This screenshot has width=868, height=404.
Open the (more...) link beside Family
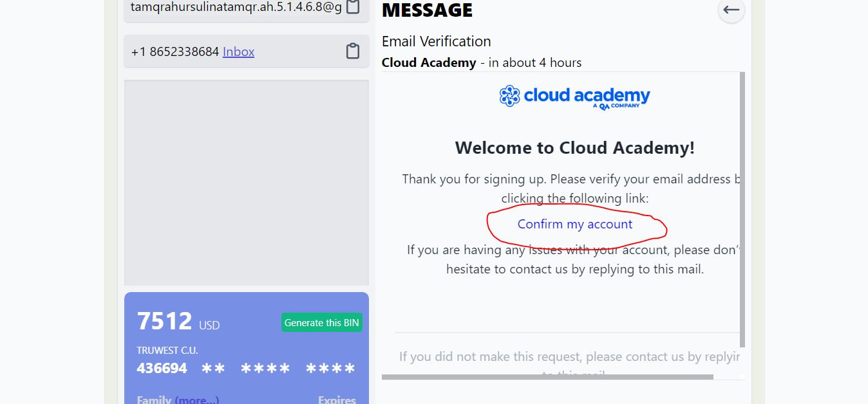point(197,400)
